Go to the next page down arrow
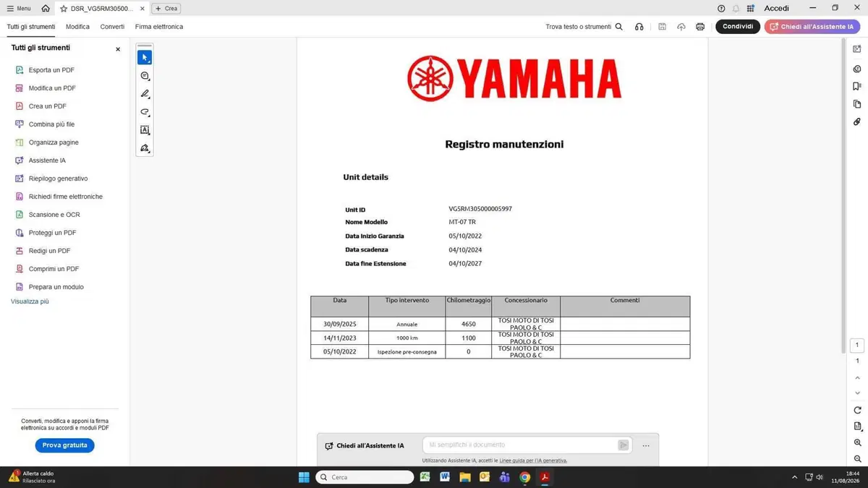The height and width of the screenshot is (488, 868). [x=857, y=393]
